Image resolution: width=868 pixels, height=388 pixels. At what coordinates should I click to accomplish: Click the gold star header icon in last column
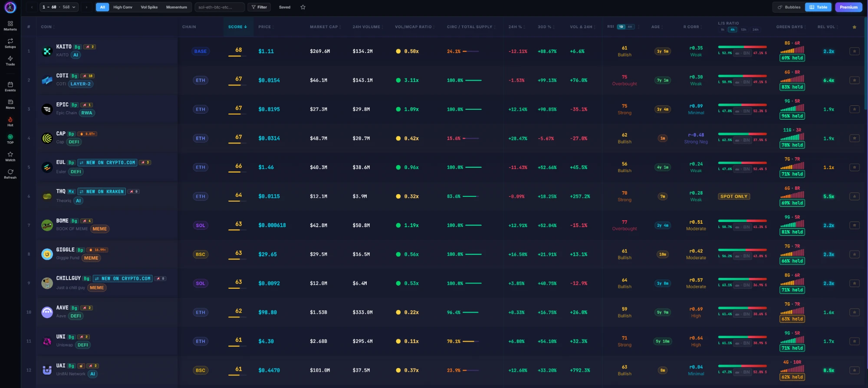(854, 27)
